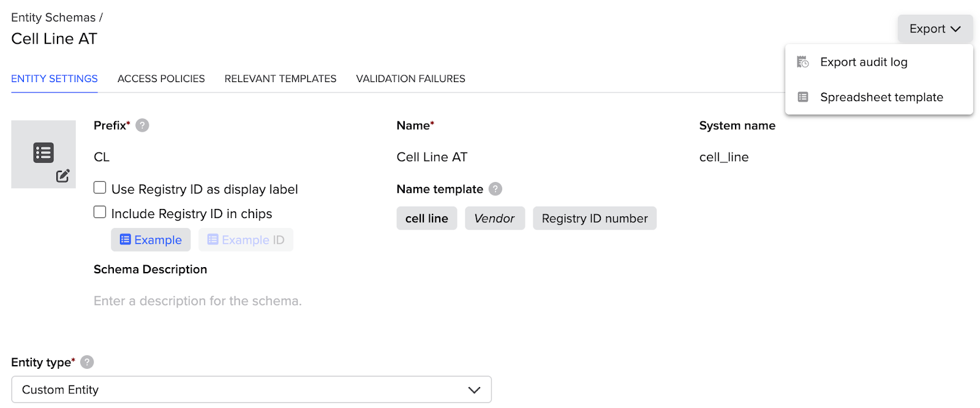Click the Name template help icon
980x408 pixels.
click(x=496, y=189)
